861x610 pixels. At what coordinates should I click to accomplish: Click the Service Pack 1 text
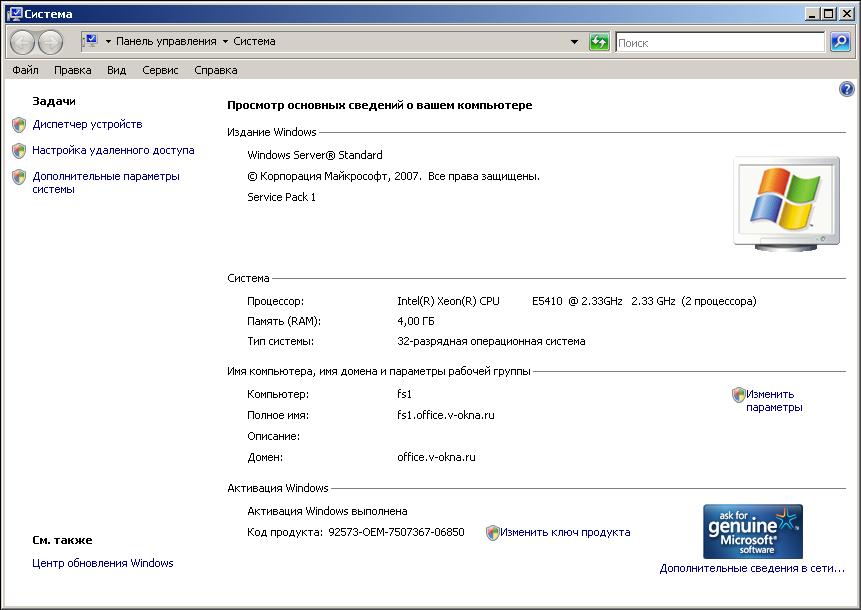tap(281, 198)
